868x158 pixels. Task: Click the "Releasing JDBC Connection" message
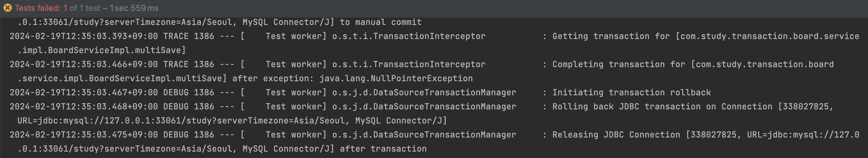click(x=616, y=135)
